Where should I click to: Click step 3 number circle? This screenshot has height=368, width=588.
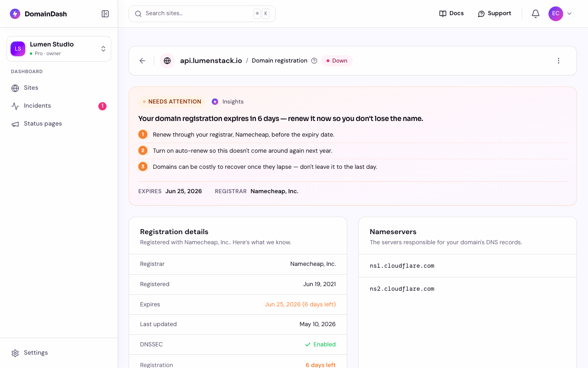143,167
